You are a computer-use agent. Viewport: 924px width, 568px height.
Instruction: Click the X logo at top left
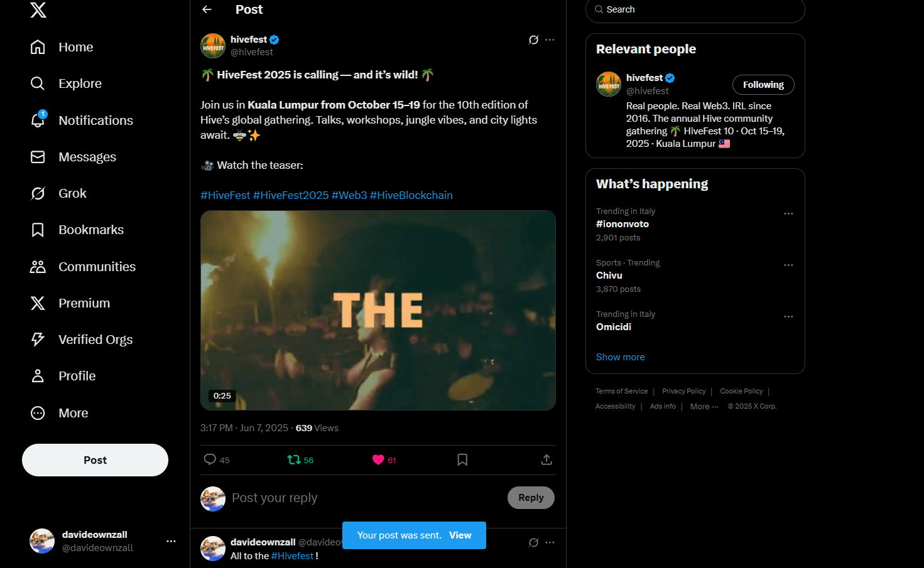pyautogui.click(x=38, y=9)
